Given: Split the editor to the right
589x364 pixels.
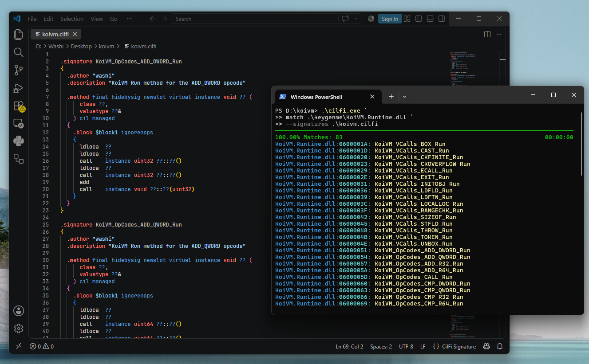Looking at the screenshot, I should pyautogui.click(x=487, y=34).
